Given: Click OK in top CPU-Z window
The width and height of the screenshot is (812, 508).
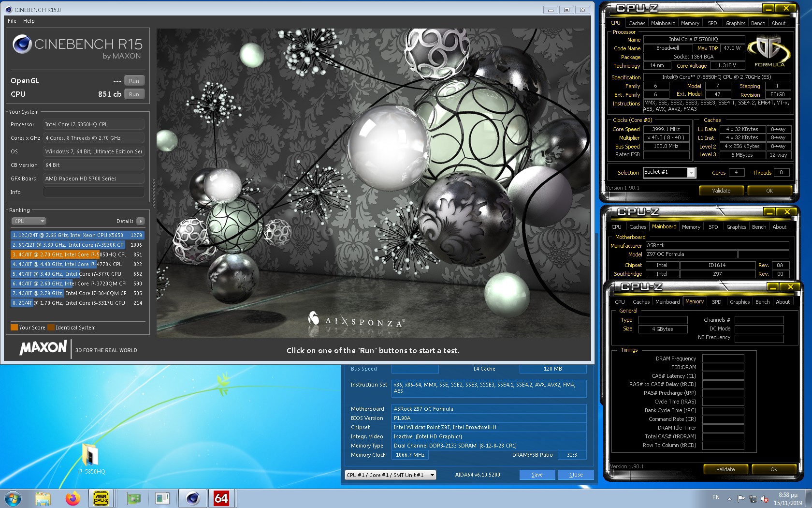Looking at the screenshot, I should pos(769,191).
